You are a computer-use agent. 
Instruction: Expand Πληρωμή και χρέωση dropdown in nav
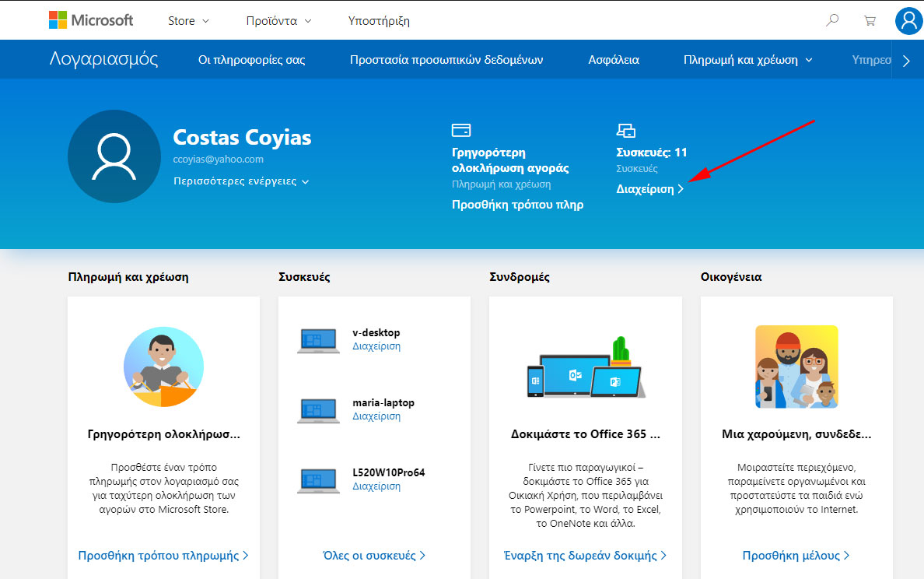[747, 60]
